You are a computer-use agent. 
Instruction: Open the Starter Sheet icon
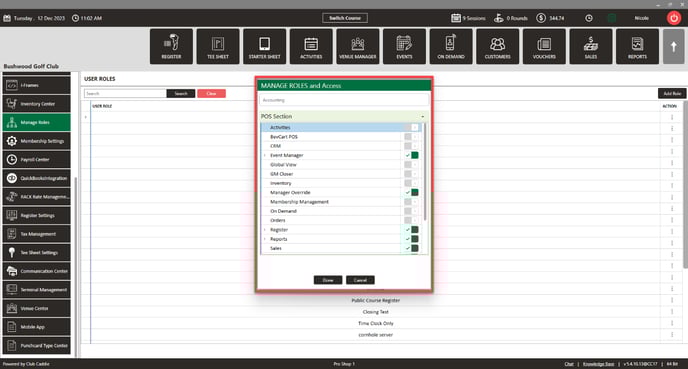point(265,47)
